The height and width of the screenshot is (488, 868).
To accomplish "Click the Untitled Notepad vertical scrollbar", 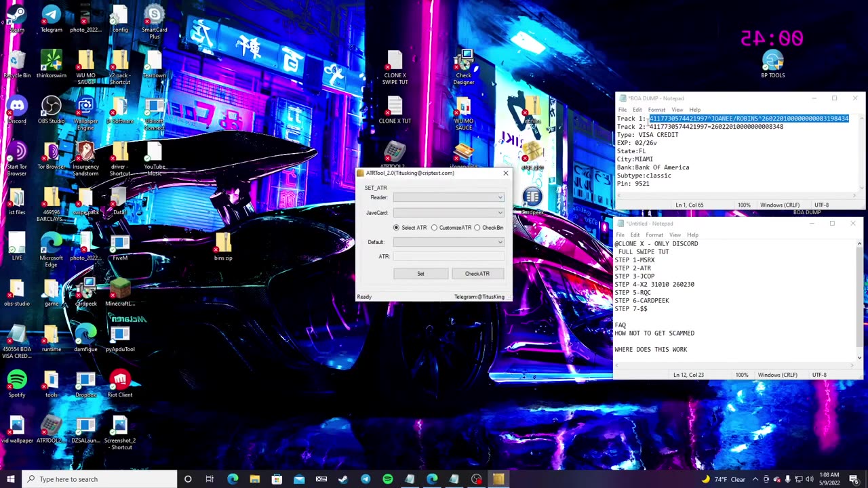I will pos(859,301).
